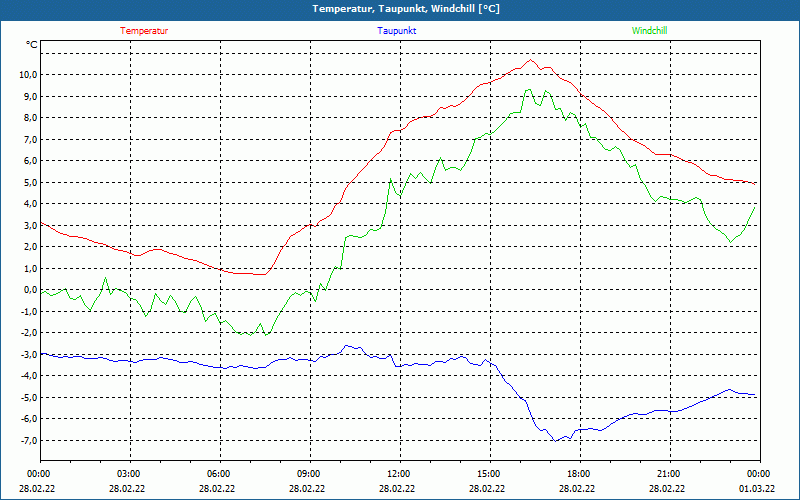The image size is (800, 500).
Task: Click the 21:00 time label
Action: [x=670, y=474]
